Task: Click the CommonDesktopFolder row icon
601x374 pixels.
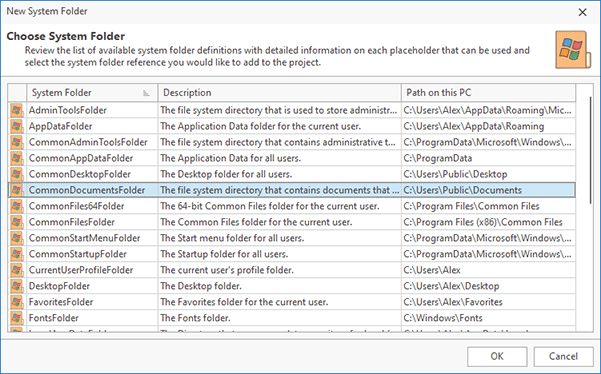Action: point(17,174)
